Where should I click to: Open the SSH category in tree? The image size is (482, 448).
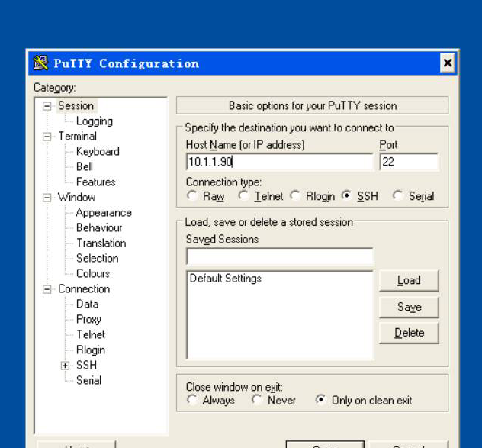(86, 365)
